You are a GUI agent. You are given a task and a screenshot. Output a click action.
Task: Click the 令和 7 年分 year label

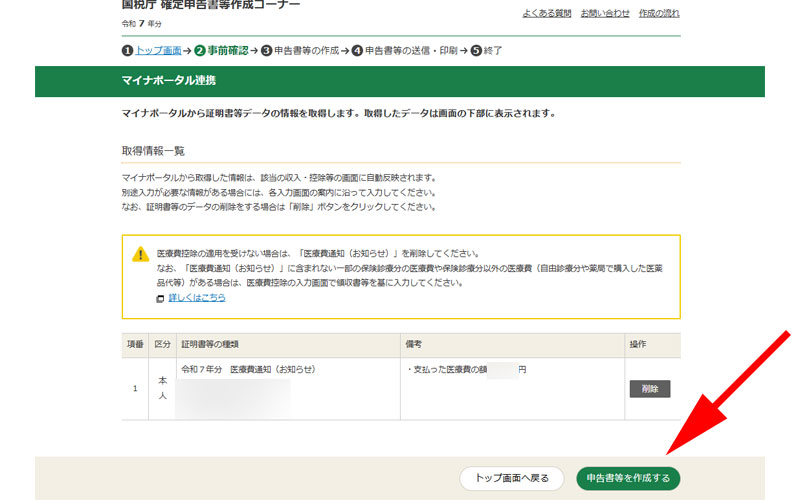(142, 23)
